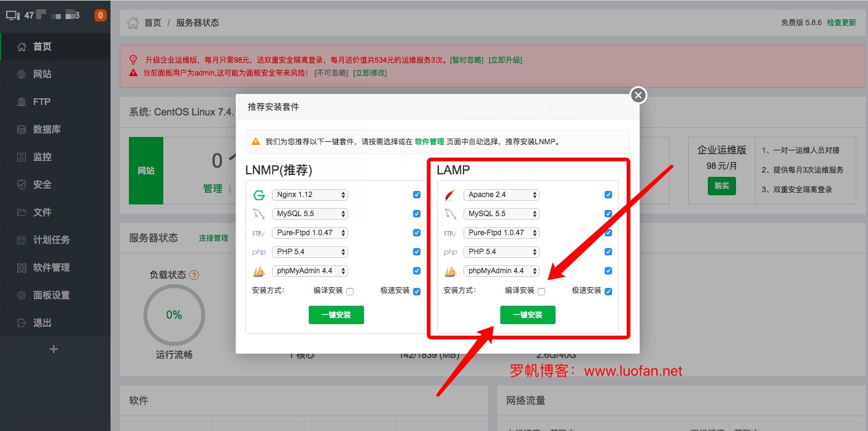The image size is (868, 431).
Task: Click the calendar icon beside 计划任务
Action: click(21, 240)
